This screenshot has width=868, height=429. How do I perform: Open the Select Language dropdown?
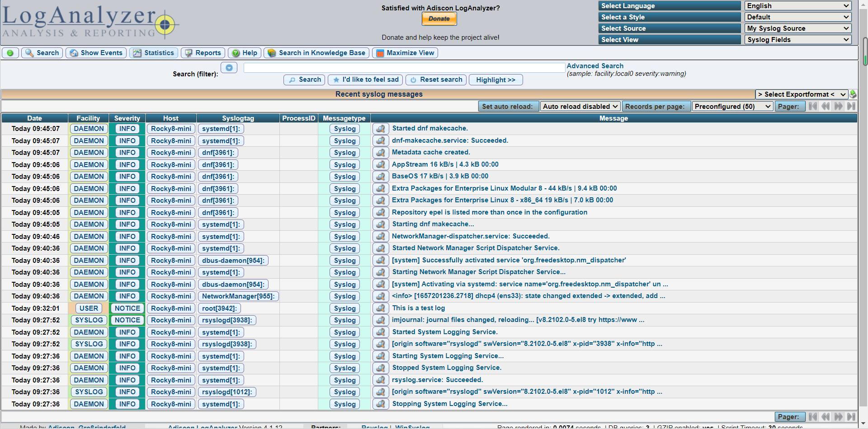tap(798, 6)
